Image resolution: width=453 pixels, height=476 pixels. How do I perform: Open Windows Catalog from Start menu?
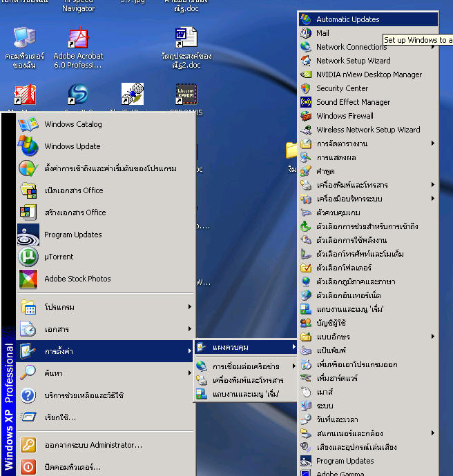coord(105,124)
